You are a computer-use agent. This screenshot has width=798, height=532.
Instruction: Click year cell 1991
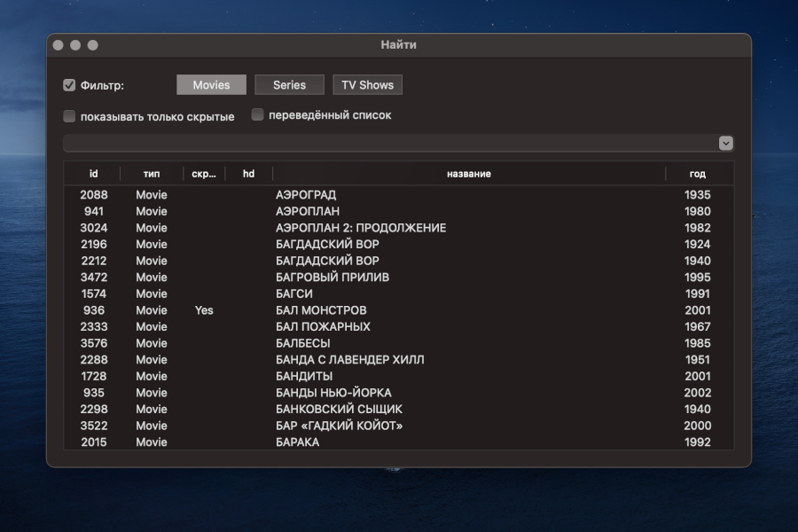click(x=697, y=293)
